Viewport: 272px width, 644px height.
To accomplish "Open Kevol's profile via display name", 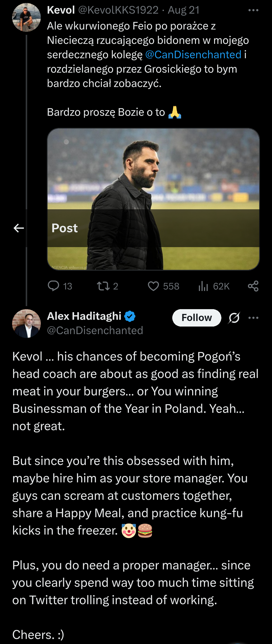I will (61, 10).
